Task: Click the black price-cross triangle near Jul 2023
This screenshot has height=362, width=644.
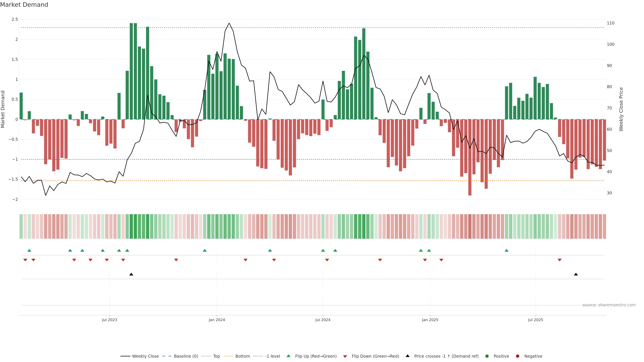Action: coord(131,274)
